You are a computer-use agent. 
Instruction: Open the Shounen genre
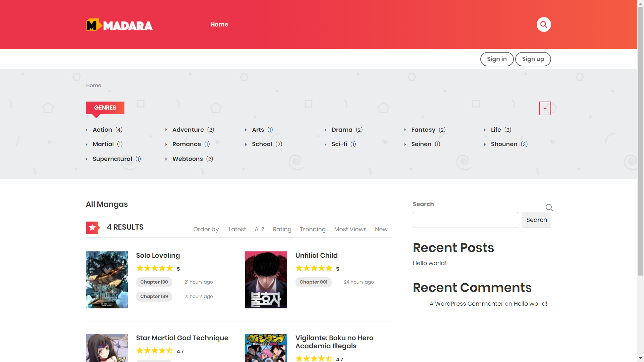tap(504, 144)
